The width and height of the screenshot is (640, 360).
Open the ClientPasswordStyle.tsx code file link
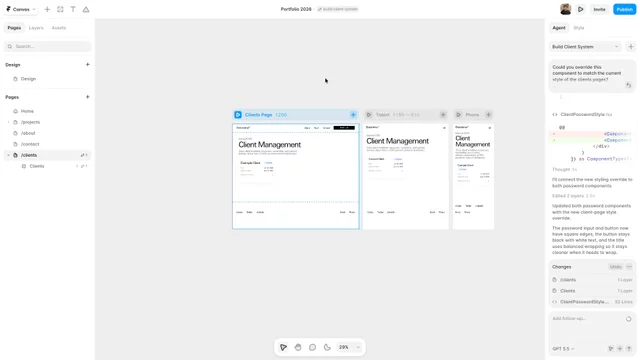[586, 115]
